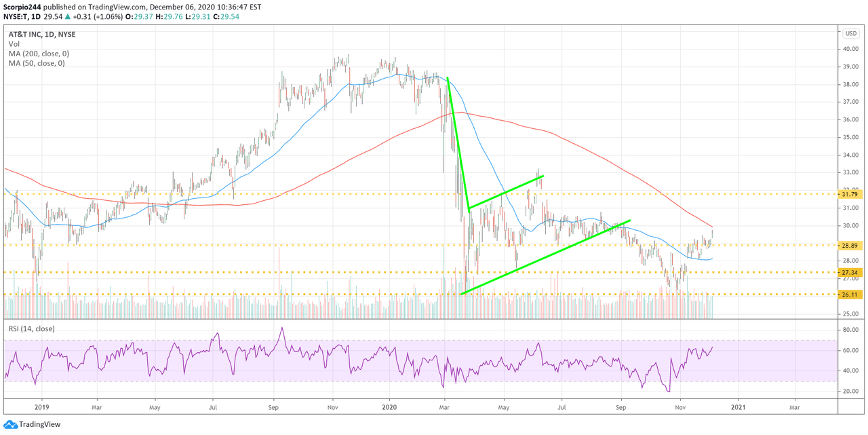This screenshot has width=868, height=435.
Task: Click the 2020 label on the time axis
Action: (x=390, y=407)
